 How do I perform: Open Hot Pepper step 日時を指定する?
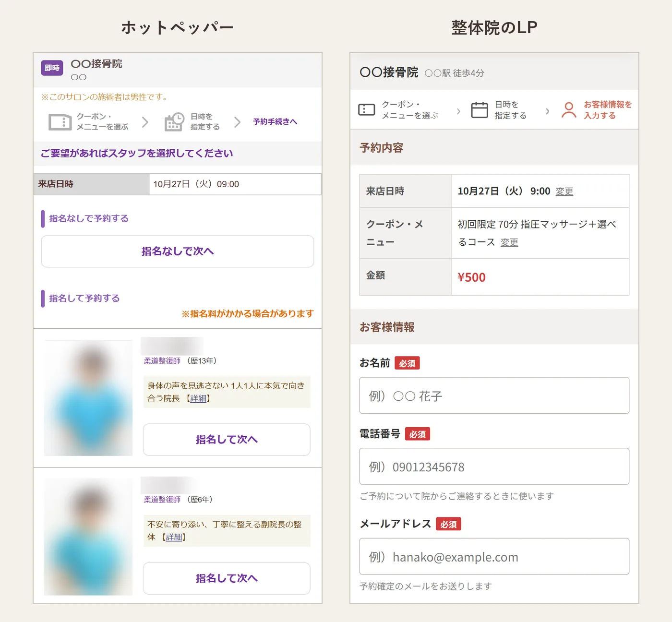[x=205, y=122]
